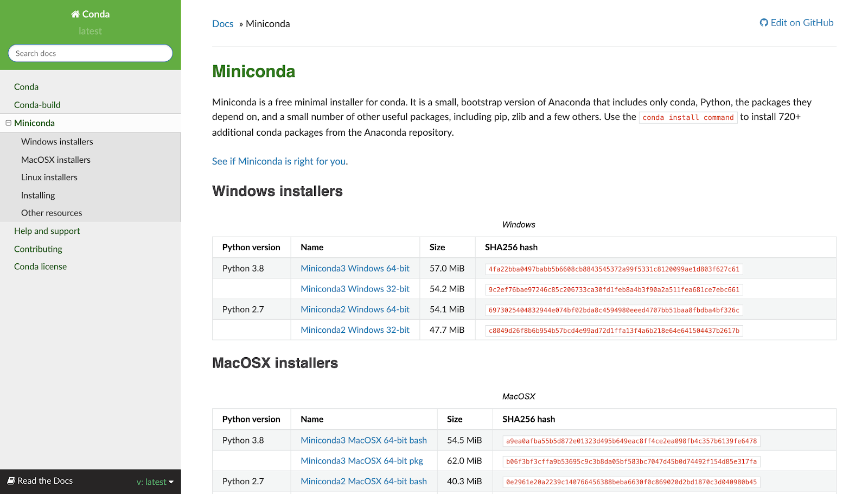The height and width of the screenshot is (494, 868).
Task: Download Miniconda3 MacOSX 64-bit pkg
Action: click(x=362, y=461)
